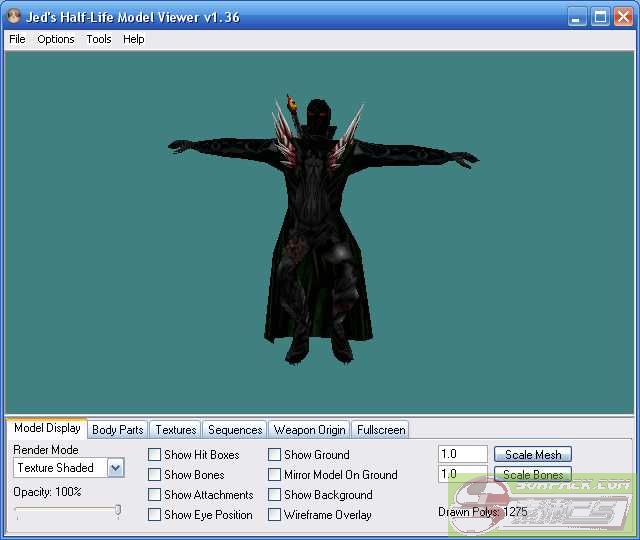
Task: Maximize the Model Viewer window
Action: tap(601, 17)
